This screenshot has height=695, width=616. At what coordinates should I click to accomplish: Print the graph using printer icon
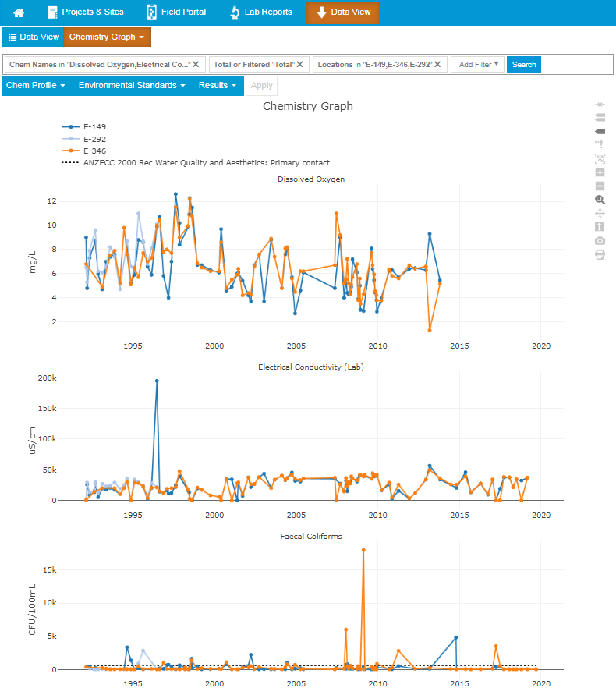[x=600, y=254]
